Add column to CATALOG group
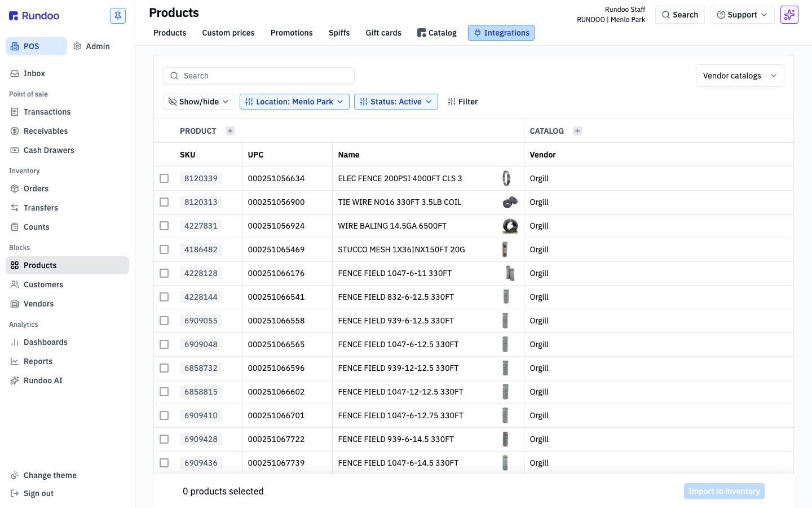This screenshot has height=508, width=812. [577, 131]
